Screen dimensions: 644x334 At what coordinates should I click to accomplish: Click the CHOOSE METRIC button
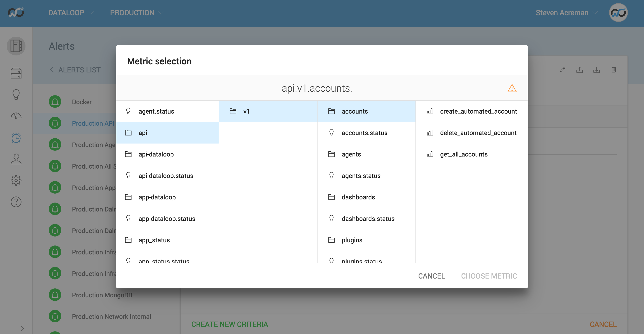pos(489,276)
